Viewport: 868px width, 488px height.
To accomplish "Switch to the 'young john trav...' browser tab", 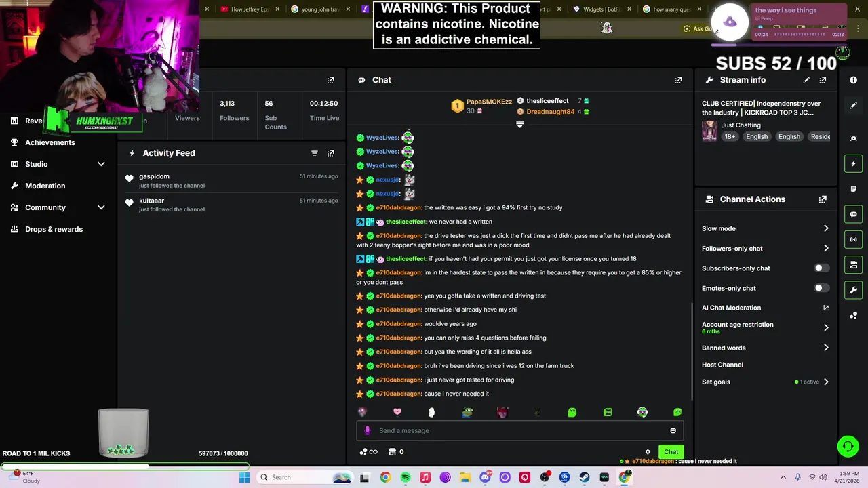I will (320, 9).
